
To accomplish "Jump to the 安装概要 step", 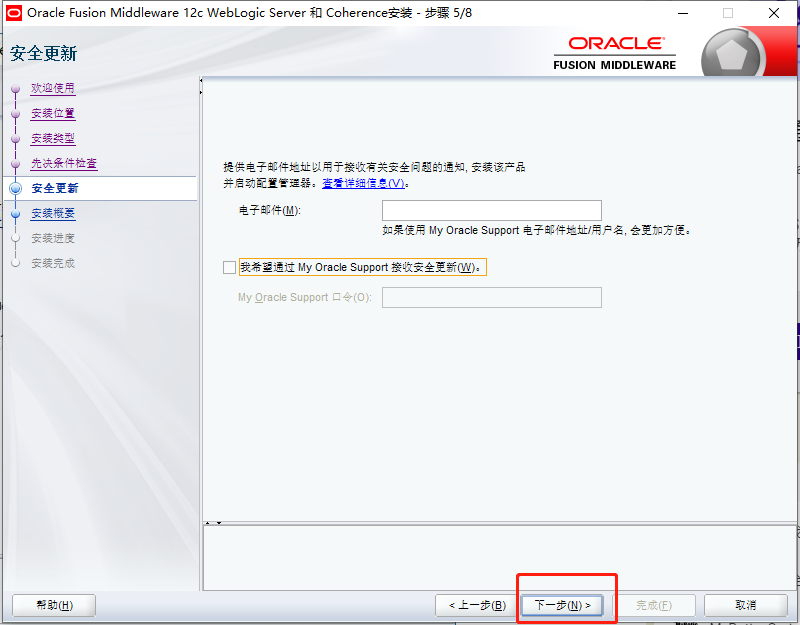I will [x=53, y=213].
